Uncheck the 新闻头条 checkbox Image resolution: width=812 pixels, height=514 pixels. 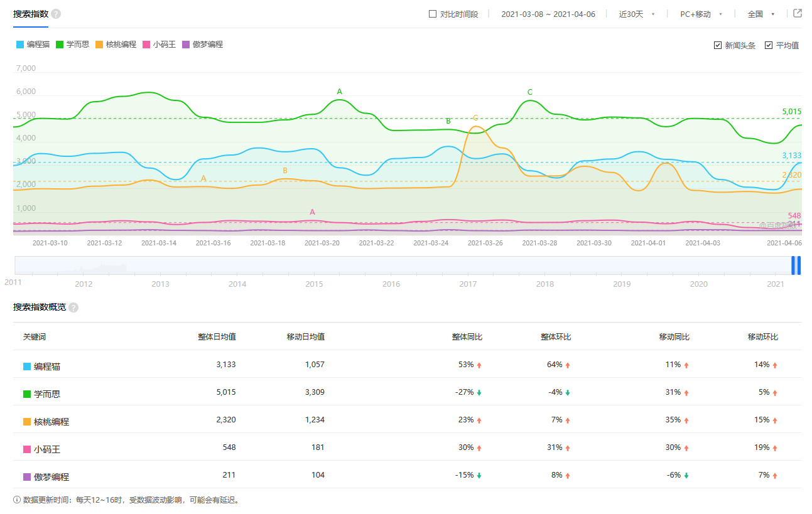pos(718,45)
